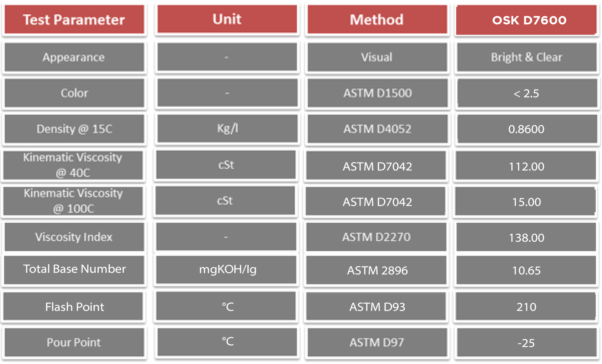This screenshot has width=602, height=364.
Task: Select Kinematic Viscosity @ 40C cell
Action: coord(73,165)
